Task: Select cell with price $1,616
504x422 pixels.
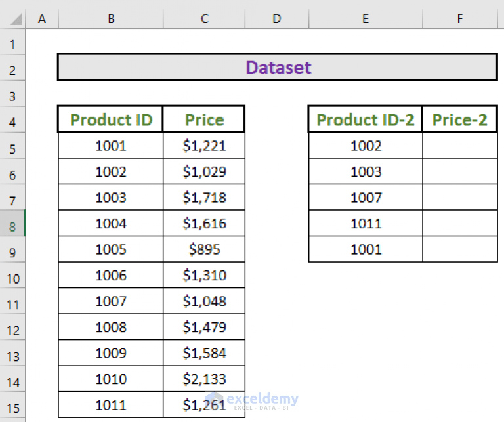Action: pos(204,223)
